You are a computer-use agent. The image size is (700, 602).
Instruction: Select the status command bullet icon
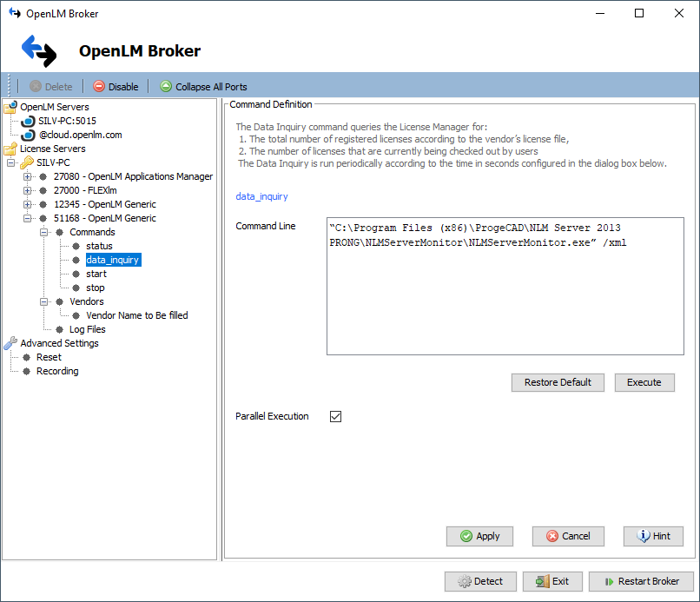[x=77, y=246]
